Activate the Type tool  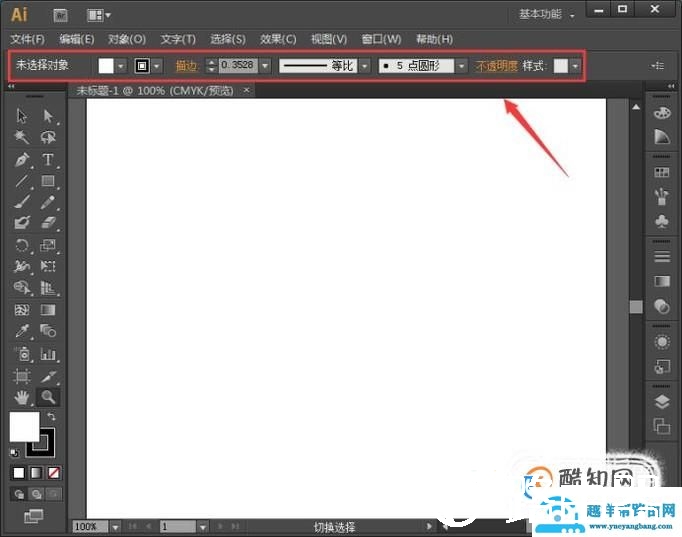(48, 160)
